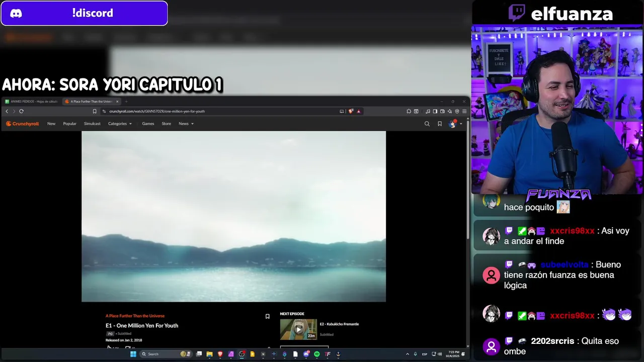Open the Games menu item

[x=148, y=124]
